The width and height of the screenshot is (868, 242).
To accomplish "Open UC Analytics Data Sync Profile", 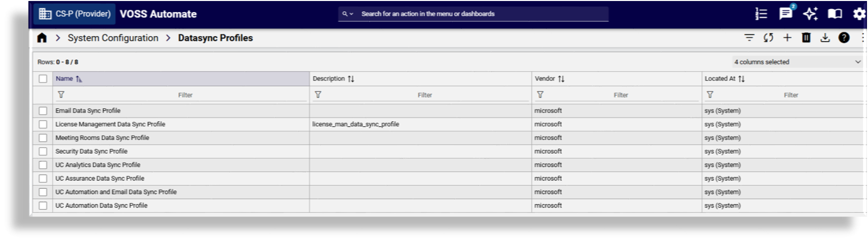I will coord(98,165).
